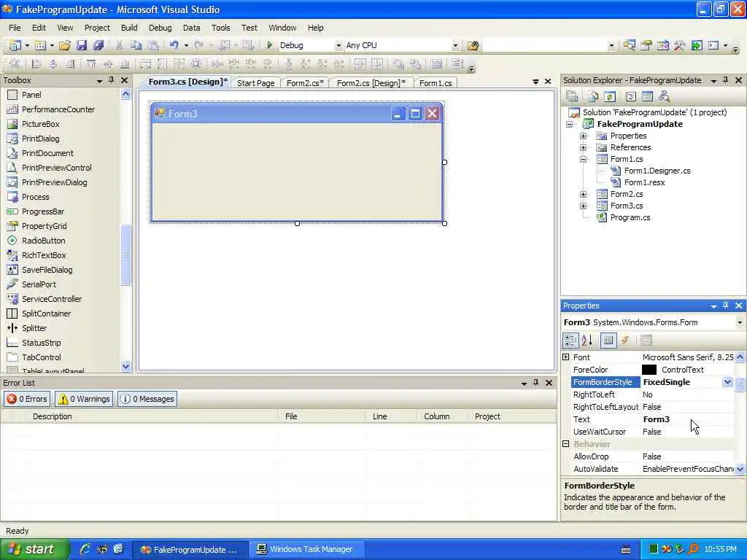Click the Properties view icon in Properties panel
This screenshot has height=560, width=747.
(x=608, y=340)
